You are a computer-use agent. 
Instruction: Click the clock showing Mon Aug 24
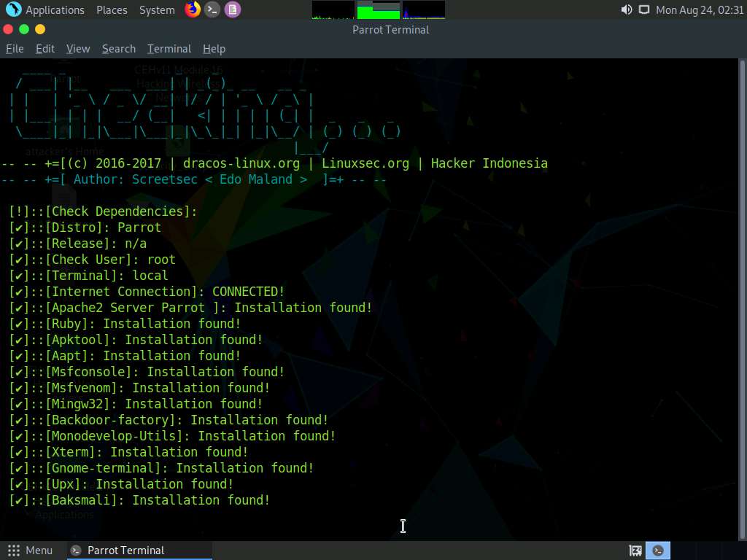pyautogui.click(x=700, y=9)
